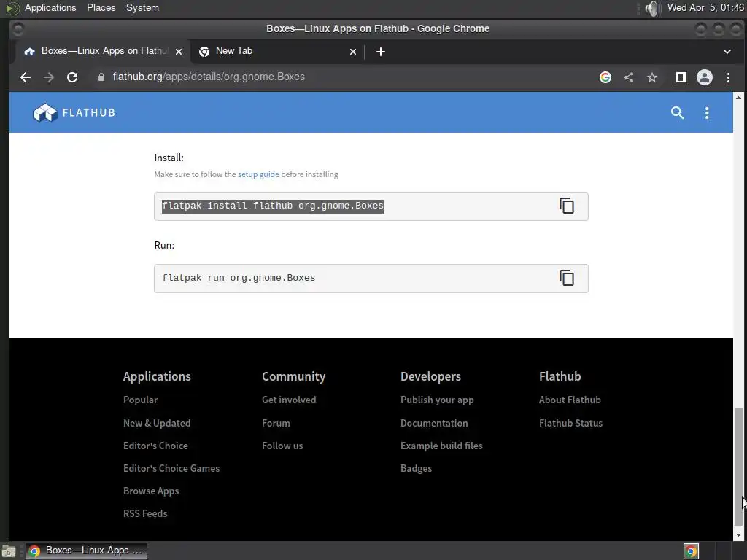Open Flathub header three-dot menu
The image size is (747, 560).
pos(706,113)
